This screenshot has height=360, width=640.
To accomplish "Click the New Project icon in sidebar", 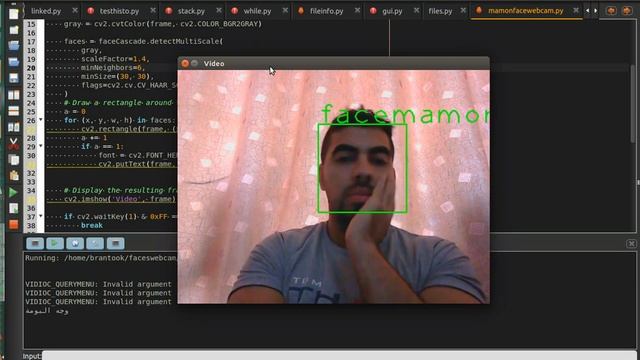I will (13, 30).
